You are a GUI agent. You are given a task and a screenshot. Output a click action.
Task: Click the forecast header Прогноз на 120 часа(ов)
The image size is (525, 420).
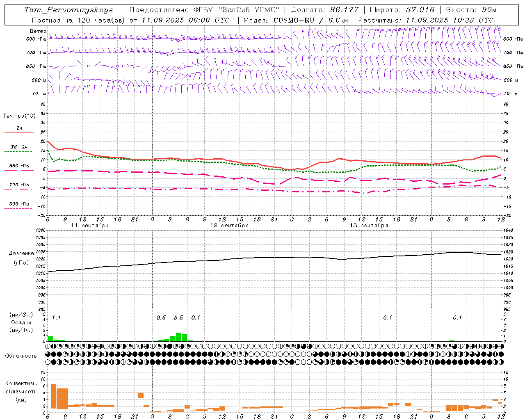coord(78,20)
